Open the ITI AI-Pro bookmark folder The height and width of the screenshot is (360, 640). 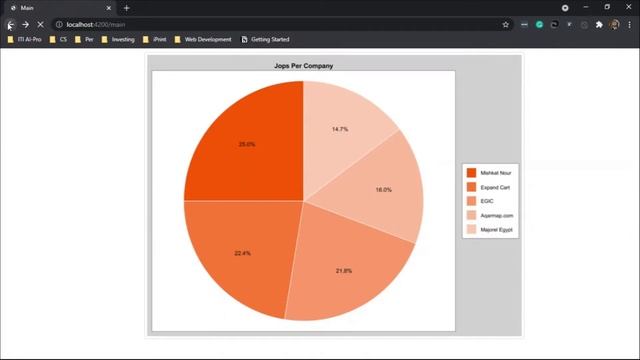24,40
